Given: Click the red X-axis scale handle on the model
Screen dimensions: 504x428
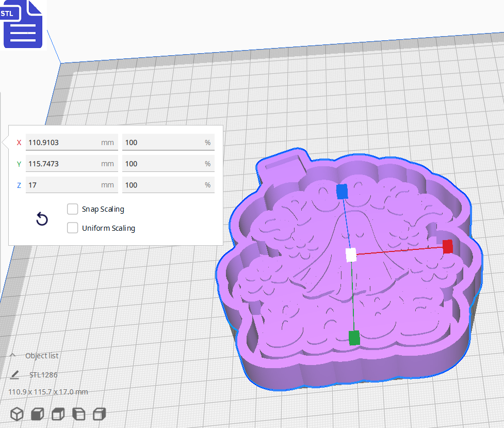Looking at the screenshot, I should tap(447, 247).
